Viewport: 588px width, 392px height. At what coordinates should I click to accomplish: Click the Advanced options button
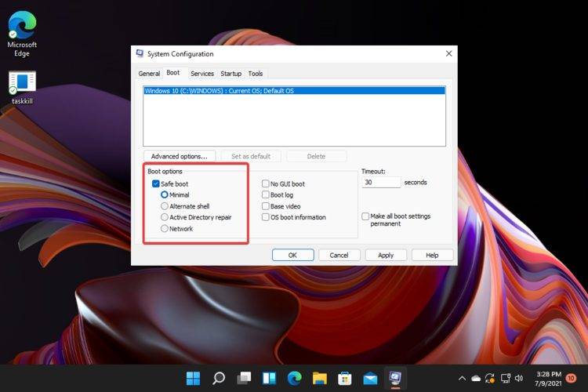[x=180, y=156]
